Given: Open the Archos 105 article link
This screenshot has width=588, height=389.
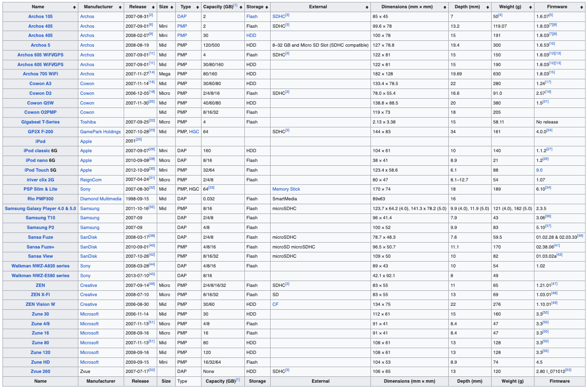Looking at the screenshot, I should (x=40, y=17).
